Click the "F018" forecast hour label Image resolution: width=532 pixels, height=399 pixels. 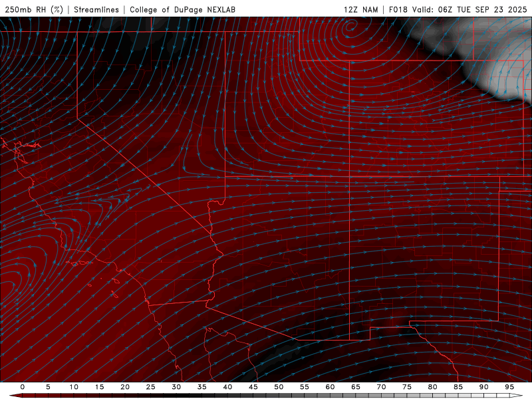[x=398, y=9]
